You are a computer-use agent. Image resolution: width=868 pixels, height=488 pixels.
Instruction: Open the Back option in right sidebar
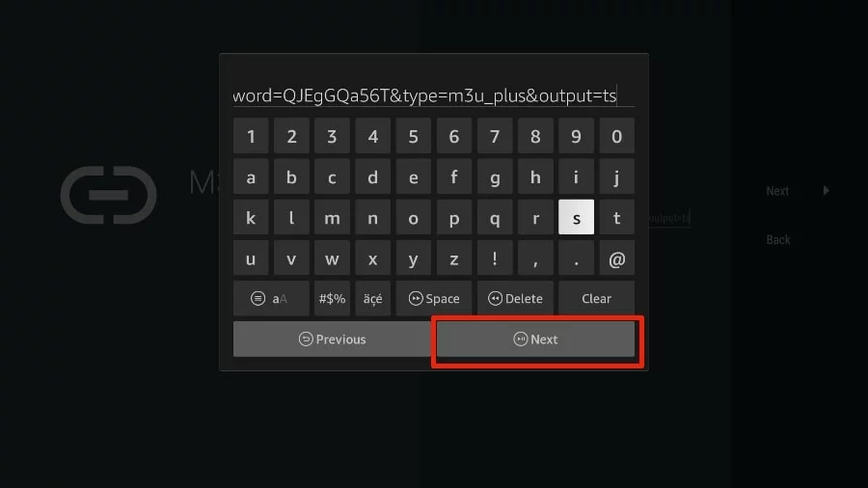pyautogui.click(x=777, y=239)
